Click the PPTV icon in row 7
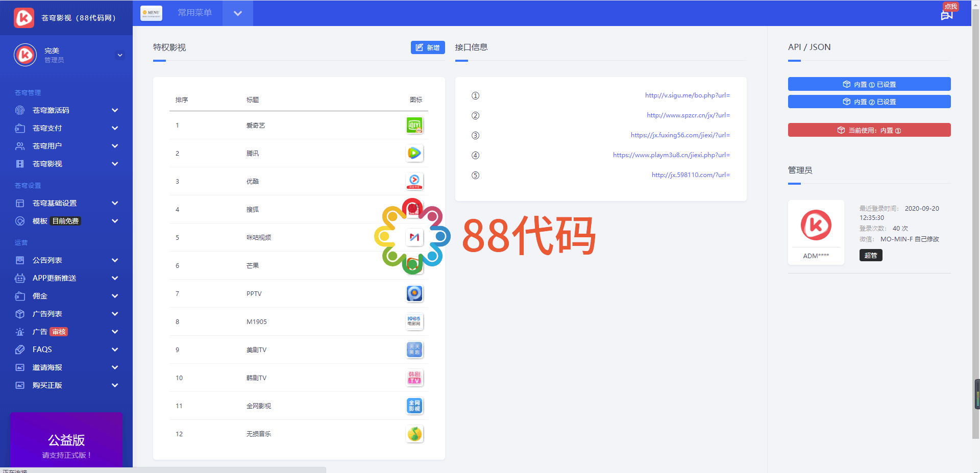This screenshot has height=473, width=980. click(414, 293)
